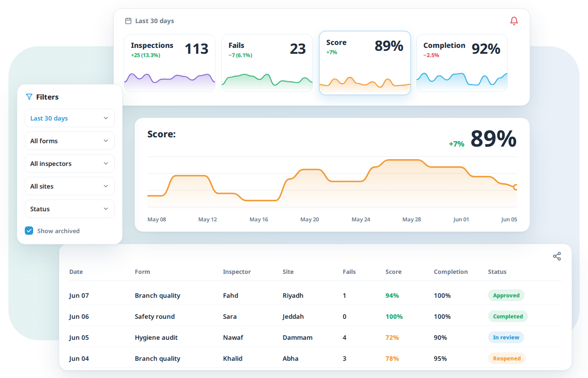This screenshot has height=378, width=588.
Task: Click Safety round form name
Action: 155,317
